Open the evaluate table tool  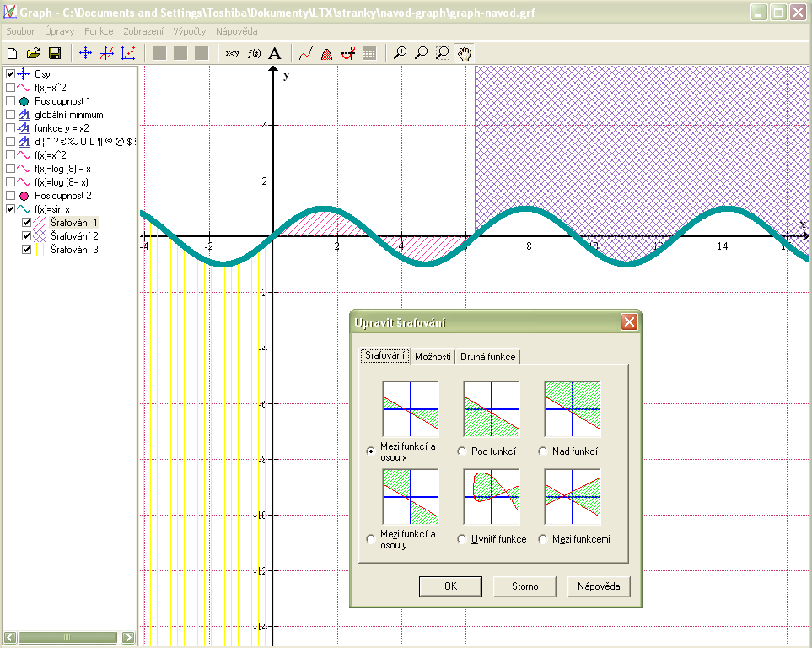(x=369, y=53)
